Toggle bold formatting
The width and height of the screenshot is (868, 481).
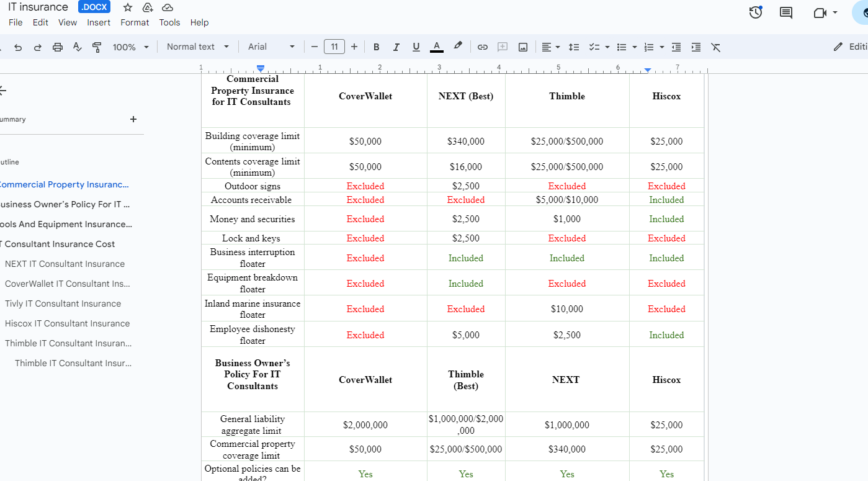376,47
